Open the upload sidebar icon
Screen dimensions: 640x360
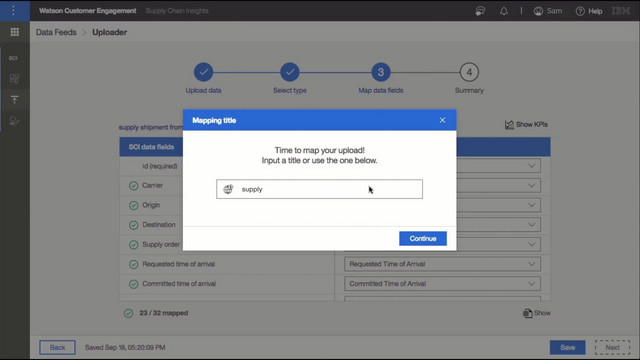[14, 100]
